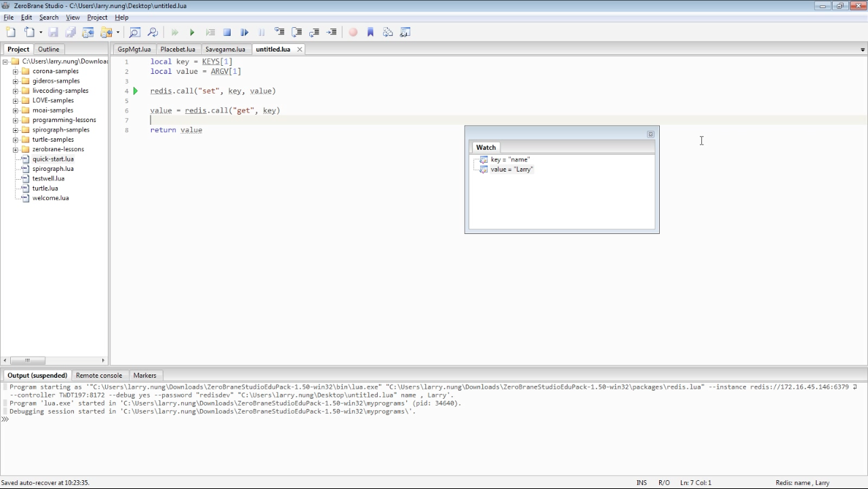Expand the gideros-samples folder
The height and width of the screenshot is (489, 868).
(x=16, y=81)
